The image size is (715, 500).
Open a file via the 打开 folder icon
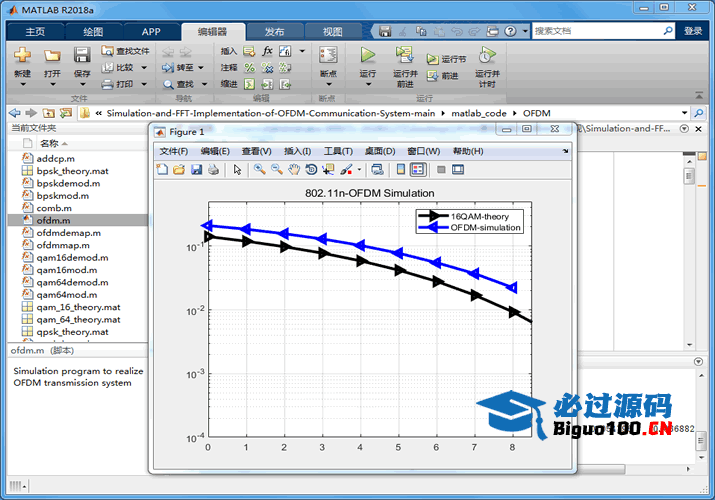pyautogui.click(x=52, y=56)
